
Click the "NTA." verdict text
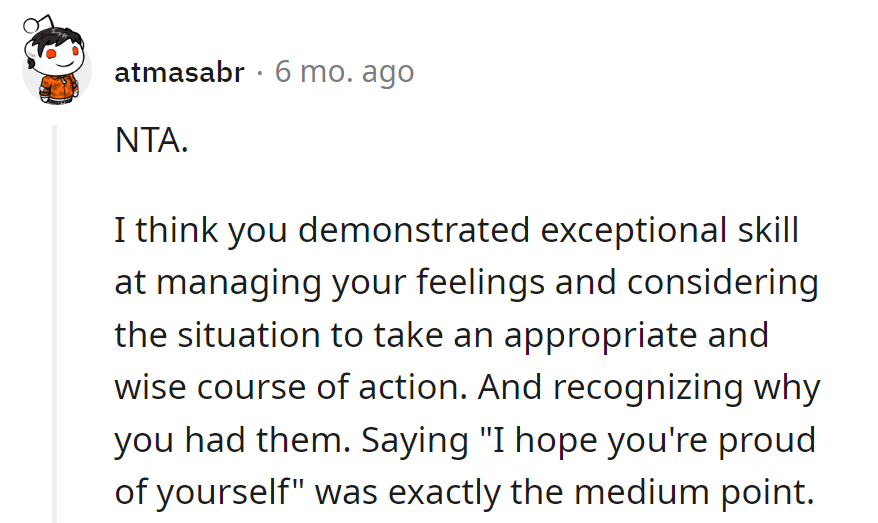(151, 142)
